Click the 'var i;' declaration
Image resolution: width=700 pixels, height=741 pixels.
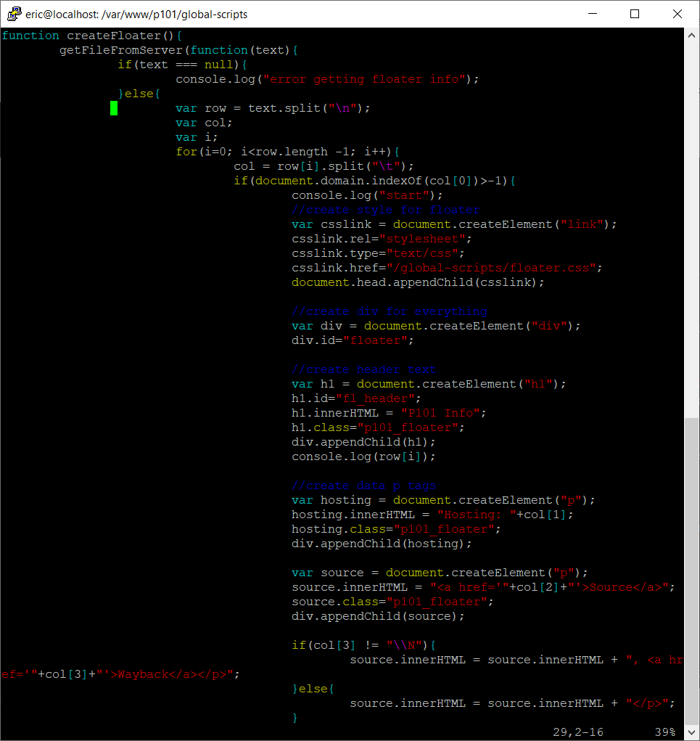point(197,137)
